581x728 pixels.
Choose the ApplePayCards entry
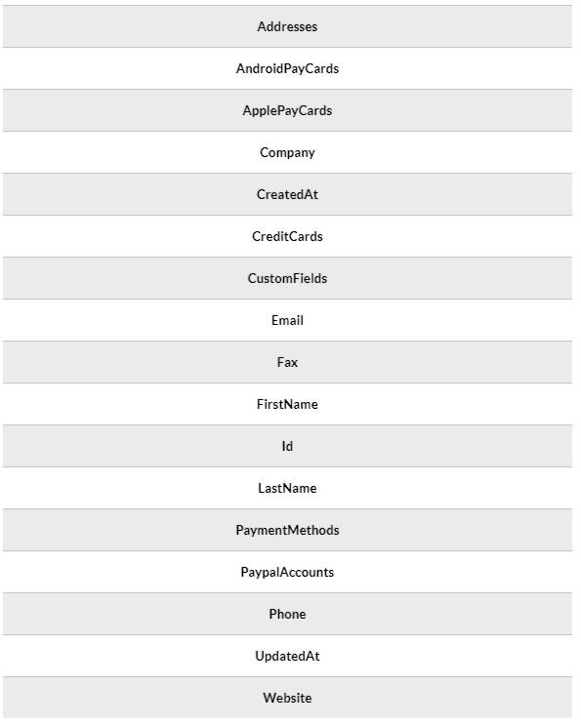[287, 110]
